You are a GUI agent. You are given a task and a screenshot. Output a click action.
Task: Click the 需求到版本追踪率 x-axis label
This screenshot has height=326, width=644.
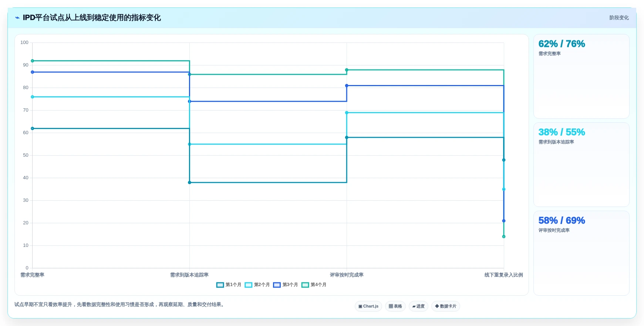pos(189,275)
